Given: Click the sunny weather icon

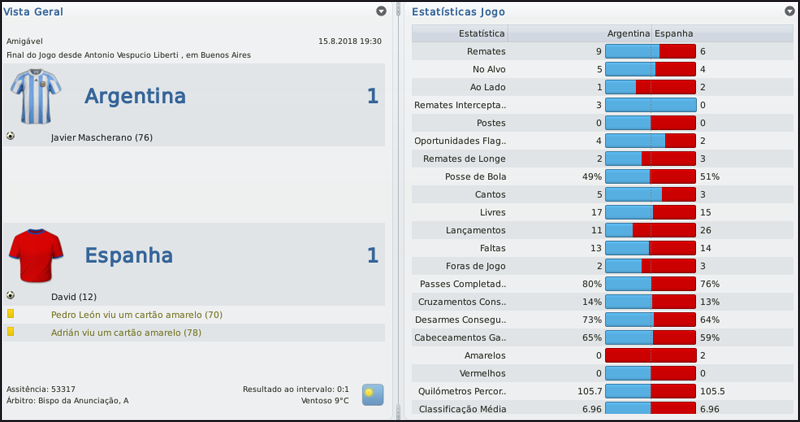Looking at the screenshot, I should pyautogui.click(x=372, y=393).
